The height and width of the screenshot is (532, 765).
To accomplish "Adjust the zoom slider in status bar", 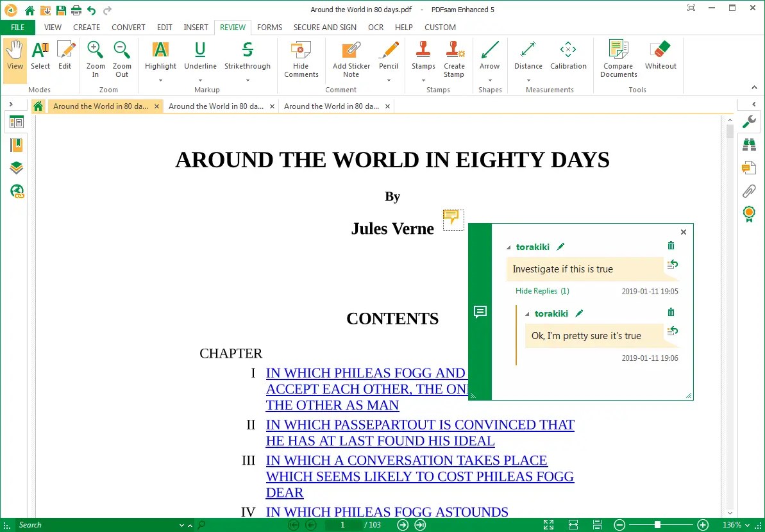I will [x=657, y=525].
